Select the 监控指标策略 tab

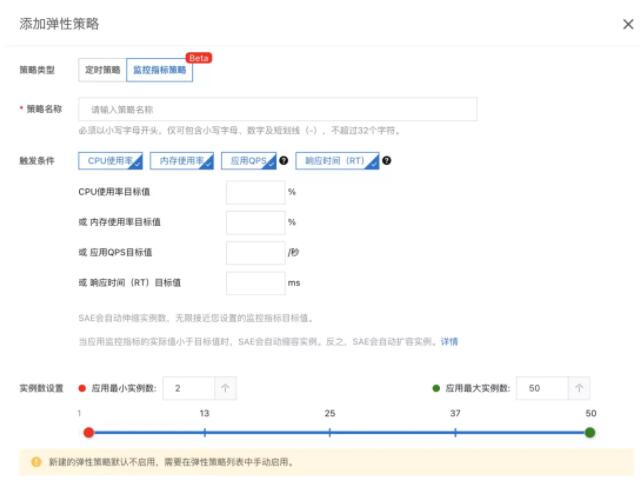coord(160,70)
